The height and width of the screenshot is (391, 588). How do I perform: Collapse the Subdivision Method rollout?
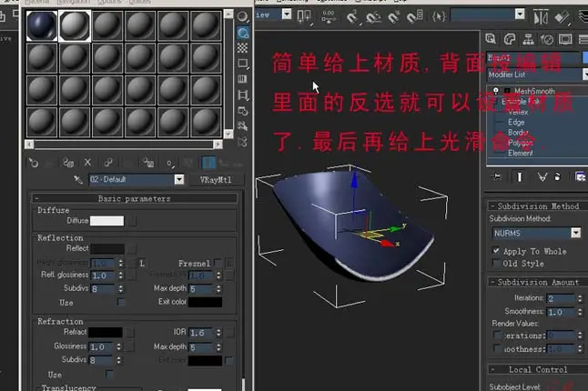[x=537, y=206]
